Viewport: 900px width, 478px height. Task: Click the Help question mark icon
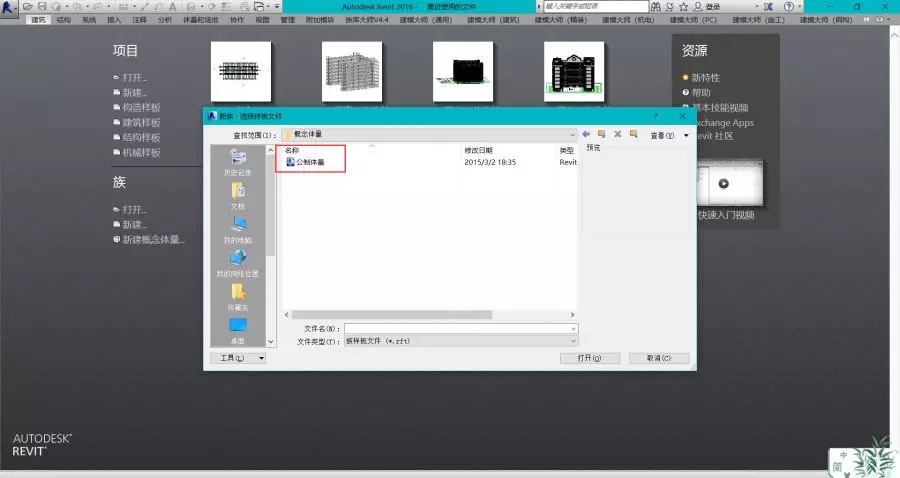coord(789,6)
